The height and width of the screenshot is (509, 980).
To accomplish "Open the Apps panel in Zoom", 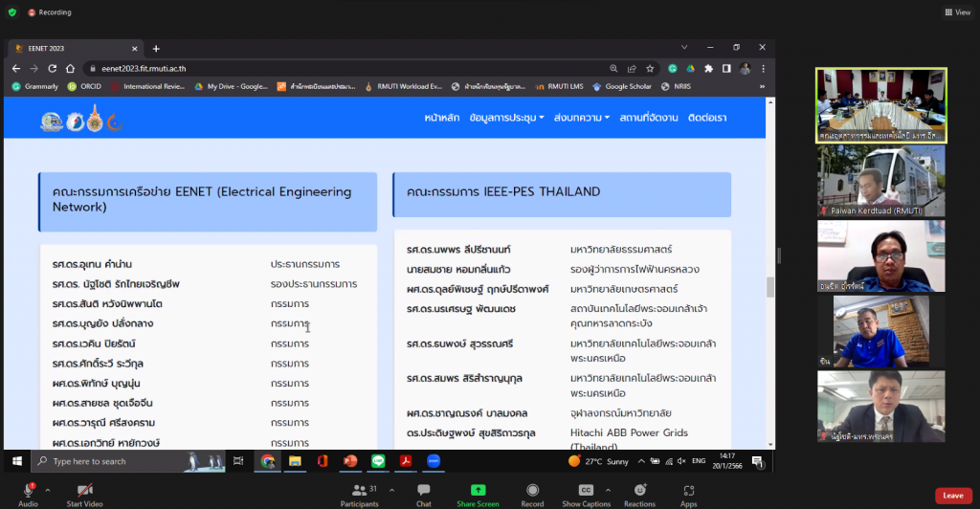I will tap(688, 490).
